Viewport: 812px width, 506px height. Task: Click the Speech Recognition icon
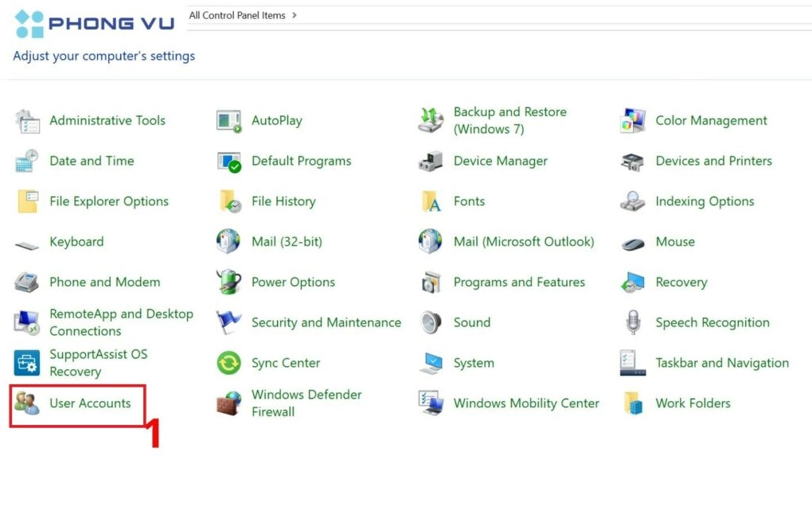tap(712, 322)
